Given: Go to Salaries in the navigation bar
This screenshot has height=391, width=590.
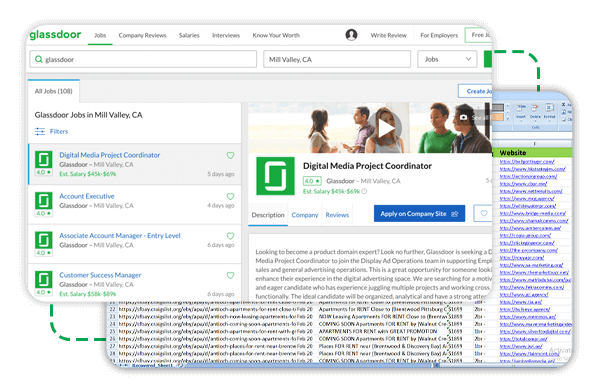Looking at the screenshot, I should (189, 35).
